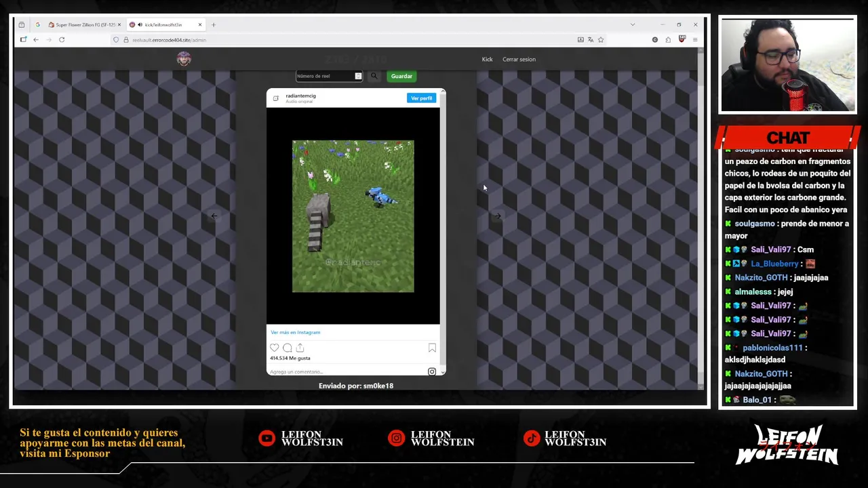The width and height of the screenshot is (868, 488).
Task: Click the uBlock Origin shield icon
Action: coord(682,39)
